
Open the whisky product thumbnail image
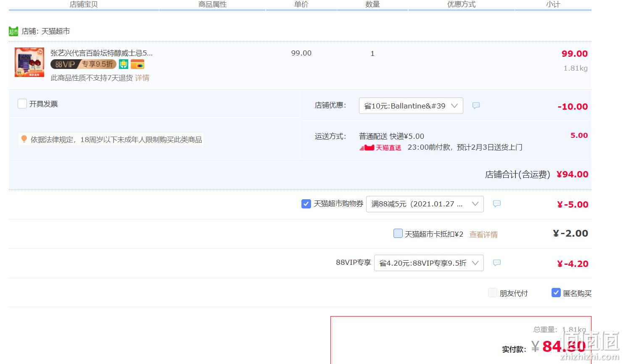(29, 62)
